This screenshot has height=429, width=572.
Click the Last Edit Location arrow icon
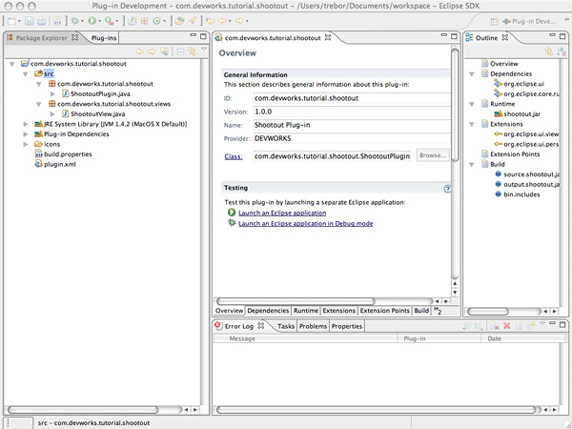[x=210, y=21]
